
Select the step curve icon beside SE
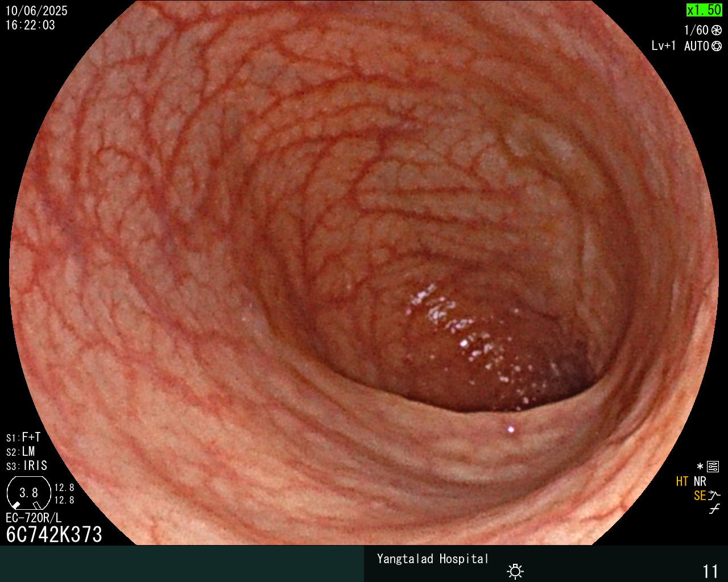point(715,496)
